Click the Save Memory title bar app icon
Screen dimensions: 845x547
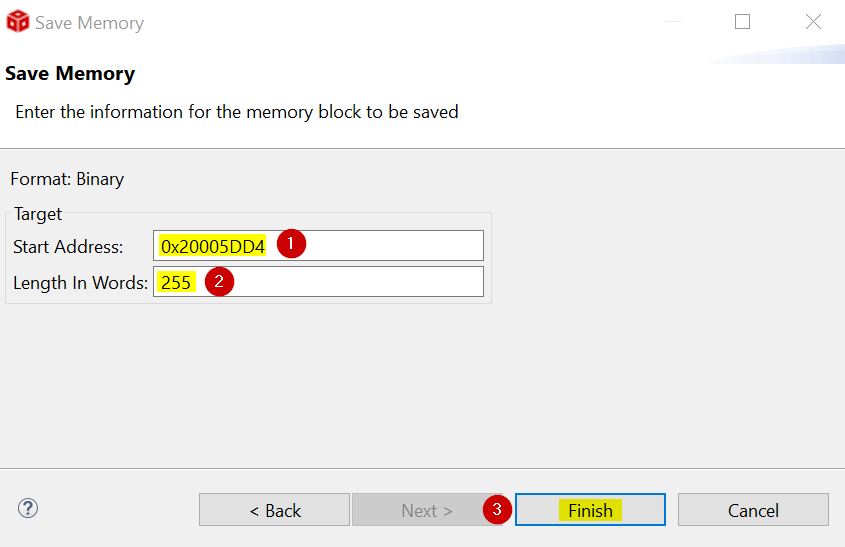(x=18, y=22)
